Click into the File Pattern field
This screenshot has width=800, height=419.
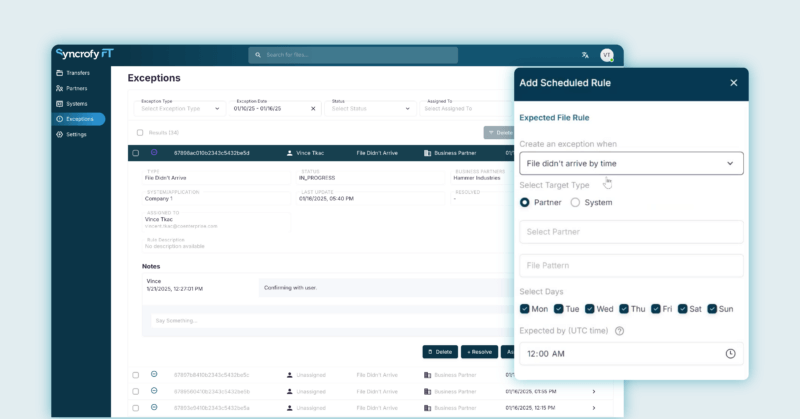coord(631,266)
